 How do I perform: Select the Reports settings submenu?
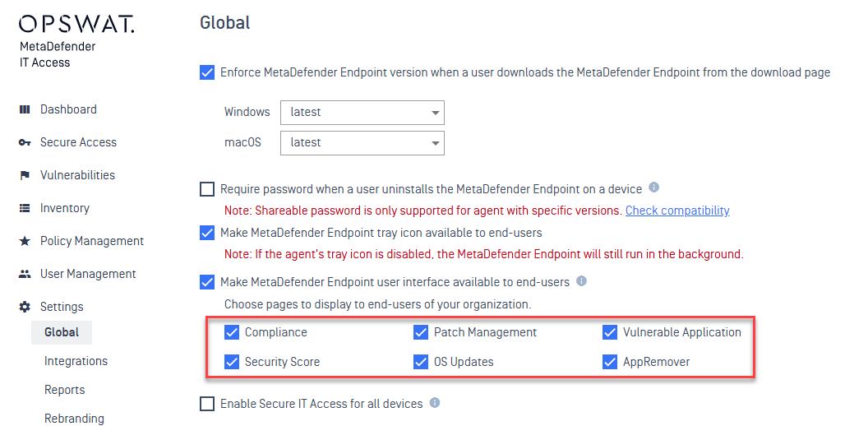pos(64,390)
